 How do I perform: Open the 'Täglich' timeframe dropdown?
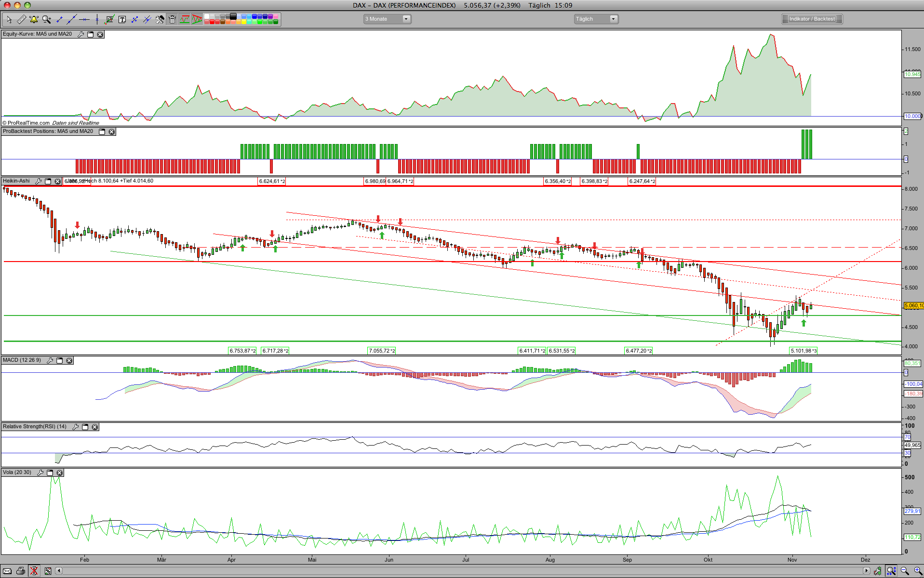pyautogui.click(x=596, y=19)
